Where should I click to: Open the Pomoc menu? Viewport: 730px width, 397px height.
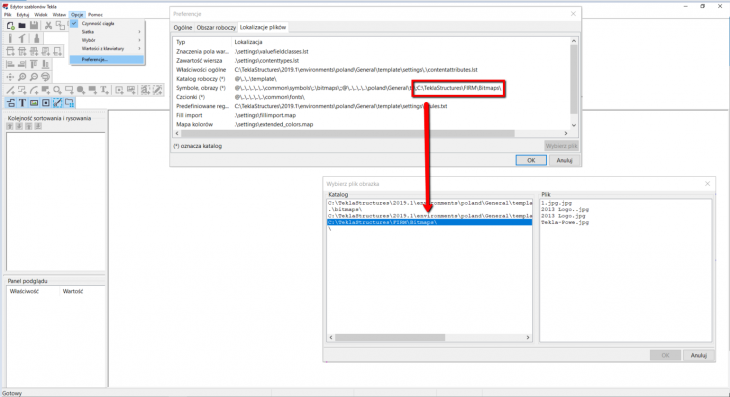[x=95, y=15]
